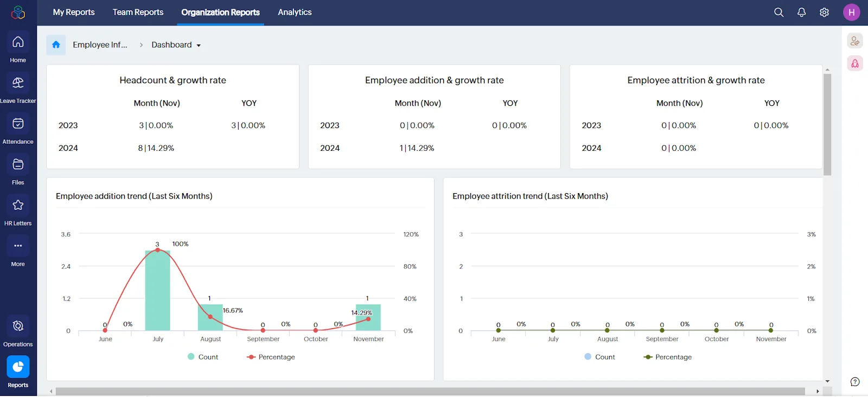
Task: Toggle Percentage series in addition trend legend
Action: (271, 357)
